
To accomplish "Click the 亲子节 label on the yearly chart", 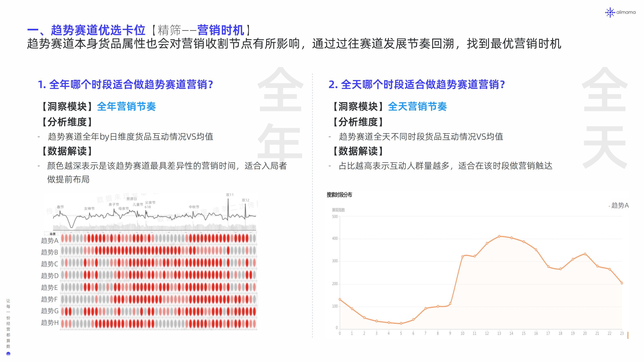I will (x=114, y=204).
